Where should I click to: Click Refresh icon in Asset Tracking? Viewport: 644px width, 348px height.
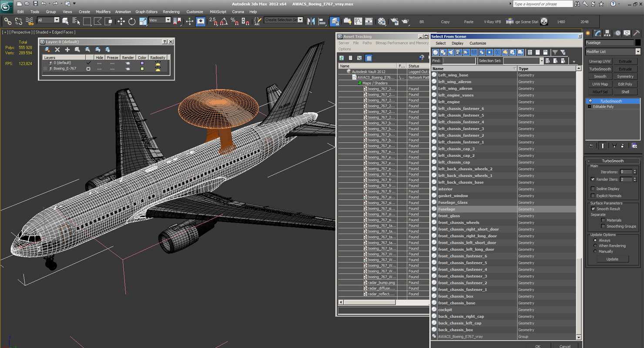coord(342,58)
